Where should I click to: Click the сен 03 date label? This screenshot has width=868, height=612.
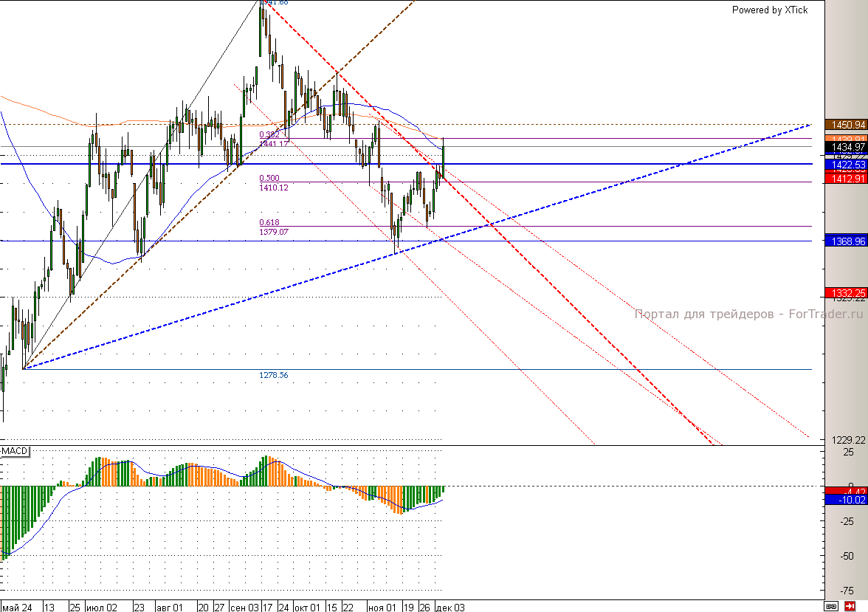(244, 607)
